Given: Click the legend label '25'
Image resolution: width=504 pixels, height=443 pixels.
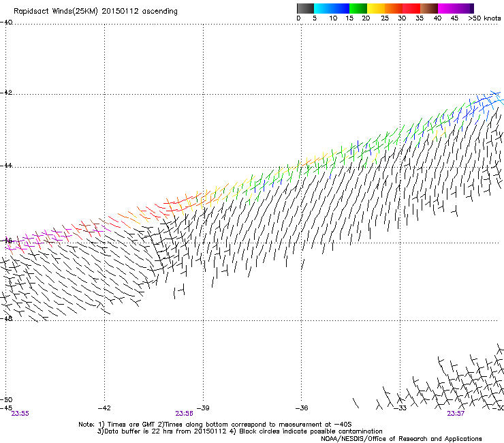Looking at the screenshot, I should [x=385, y=18].
